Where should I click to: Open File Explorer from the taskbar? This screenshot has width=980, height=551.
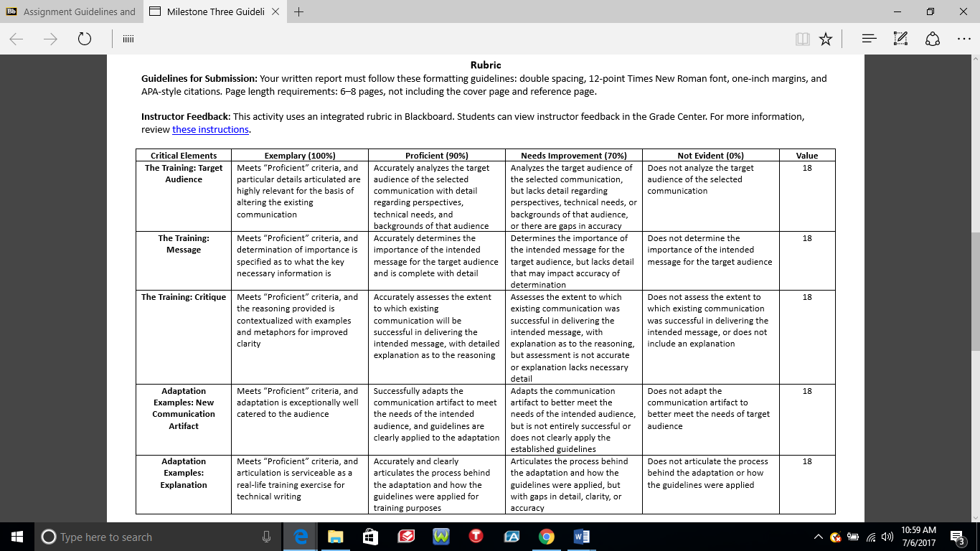click(335, 536)
